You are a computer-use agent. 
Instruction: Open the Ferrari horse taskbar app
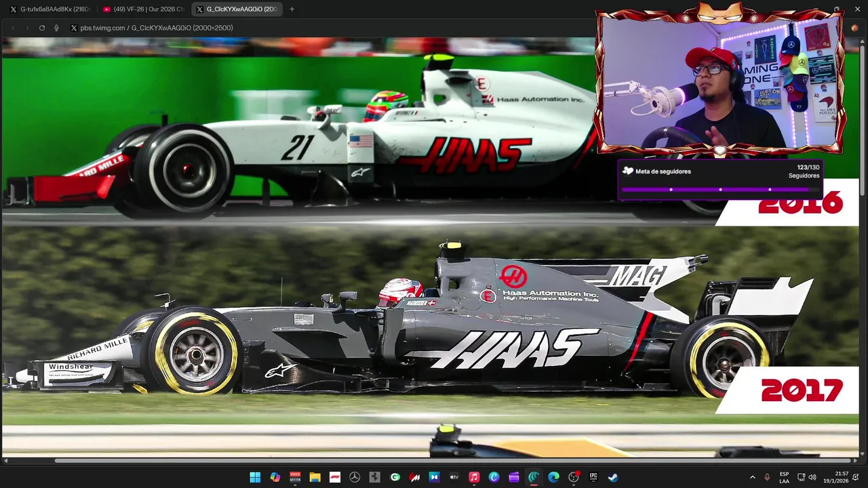point(374,477)
